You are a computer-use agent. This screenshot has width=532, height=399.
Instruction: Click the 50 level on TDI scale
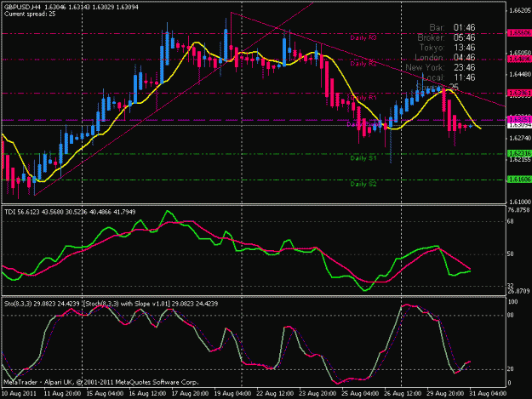(510, 254)
